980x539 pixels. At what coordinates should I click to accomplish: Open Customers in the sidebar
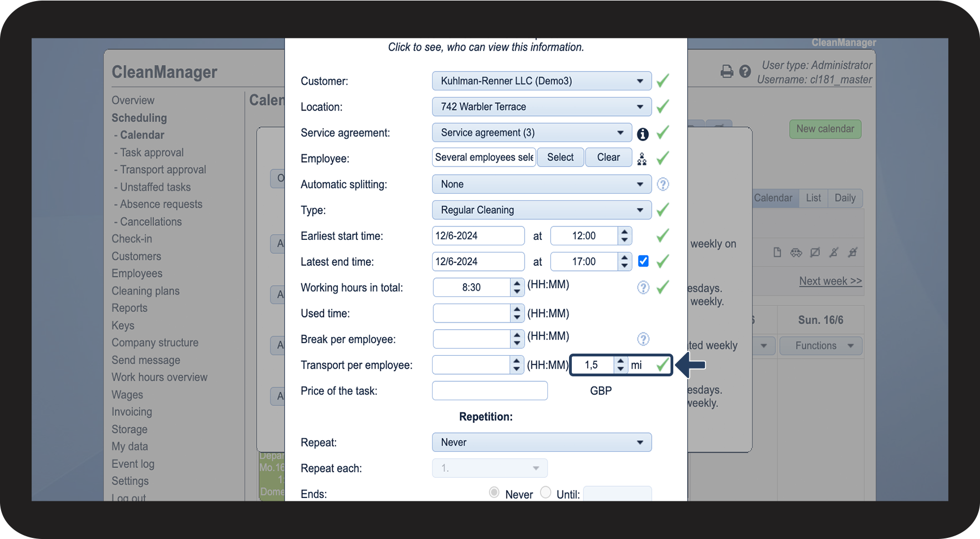click(136, 256)
